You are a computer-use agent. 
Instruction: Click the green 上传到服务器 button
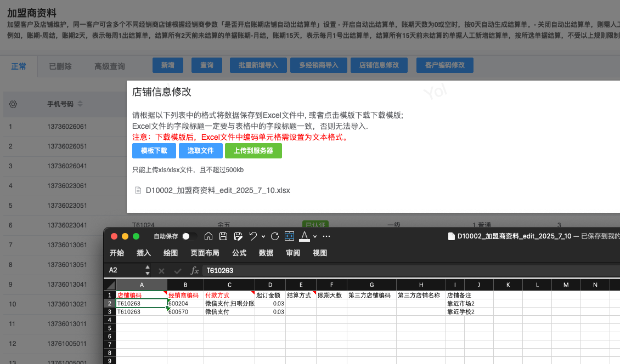tap(253, 151)
